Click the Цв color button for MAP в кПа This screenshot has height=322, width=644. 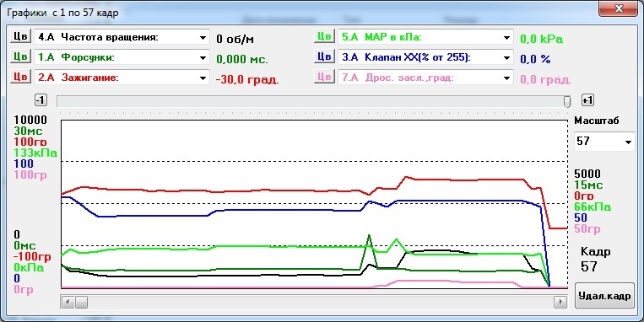click(x=324, y=36)
